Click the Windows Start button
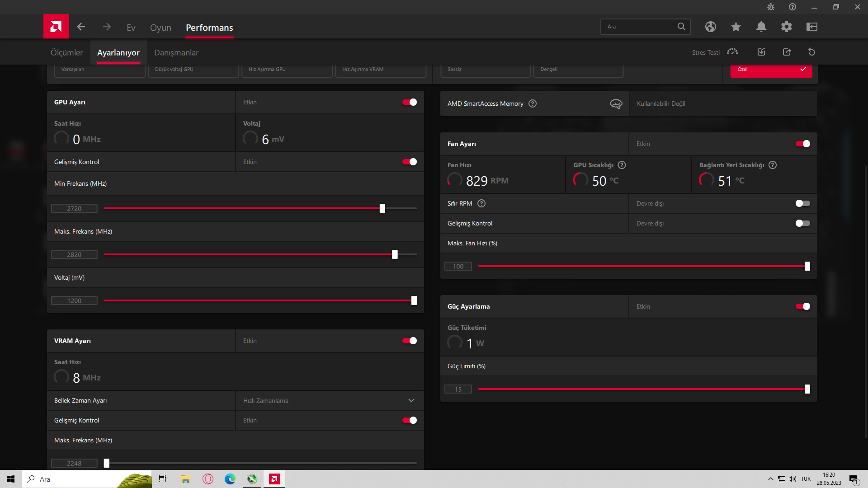 (11, 479)
